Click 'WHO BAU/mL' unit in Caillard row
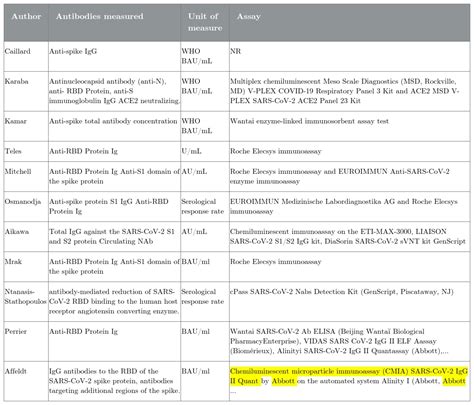This screenshot has height=405, width=474. (x=205, y=56)
